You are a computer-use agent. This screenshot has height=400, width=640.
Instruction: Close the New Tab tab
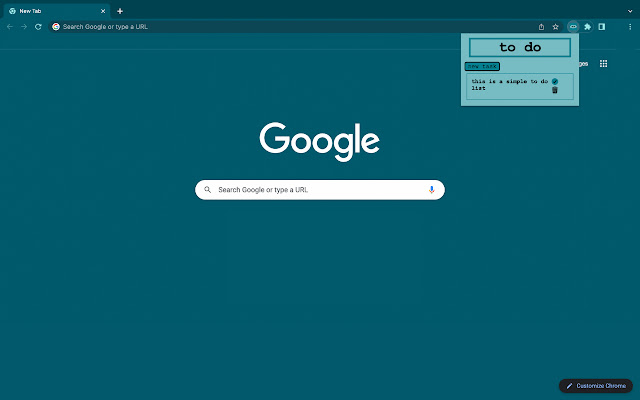(x=103, y=11)
